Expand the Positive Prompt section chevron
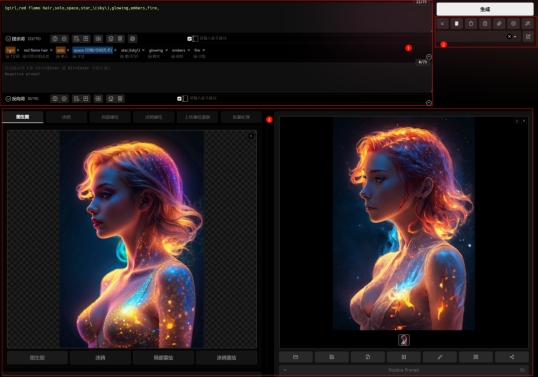This screenshot has height=378, width=538. [x=285, y=370]
